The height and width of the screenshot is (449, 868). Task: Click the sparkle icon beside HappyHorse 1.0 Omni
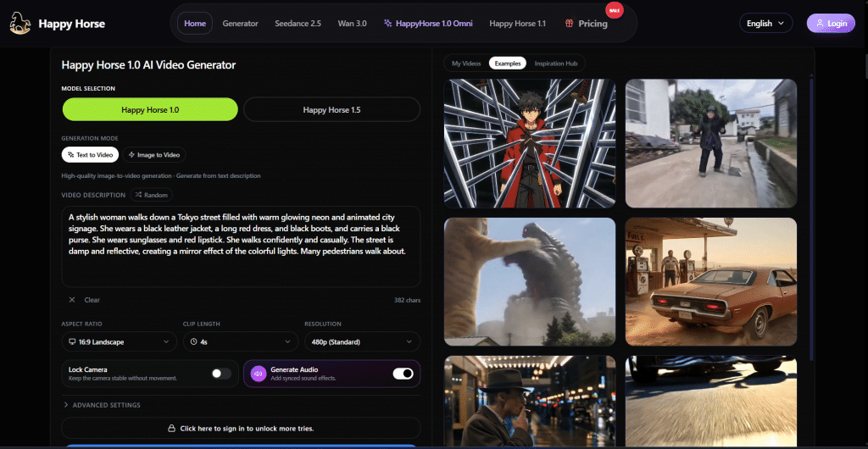coord(387,24)
